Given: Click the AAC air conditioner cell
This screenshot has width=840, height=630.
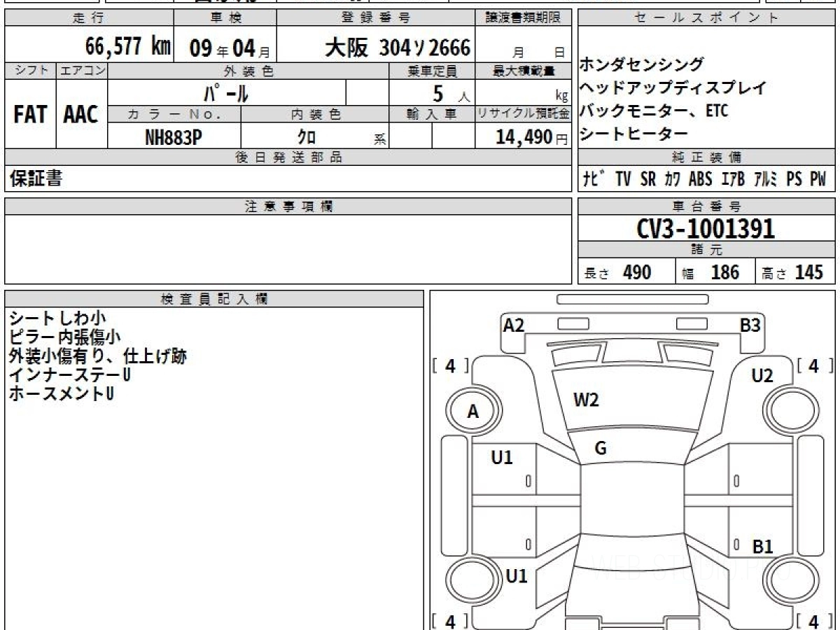Looking at the screenshot, I should (81, 115).
